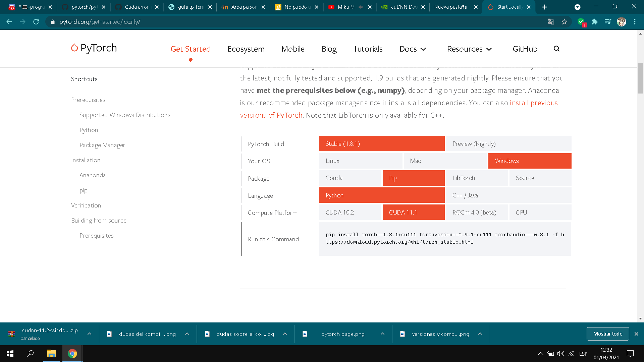Navigate to Tutorials section
This screenshot has height=362, width=644.
click(x=368, y=49)
